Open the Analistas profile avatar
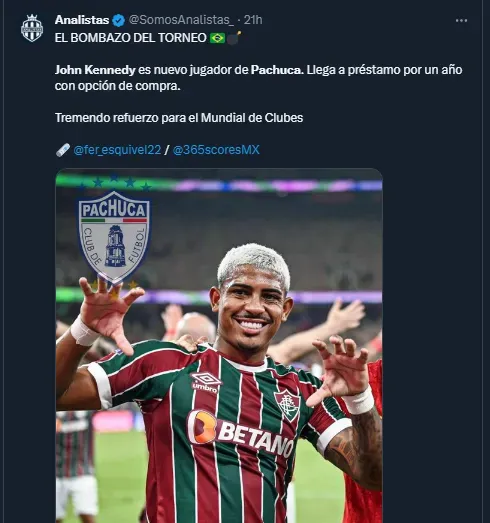The image size is (490, 523). coord(32,28)
